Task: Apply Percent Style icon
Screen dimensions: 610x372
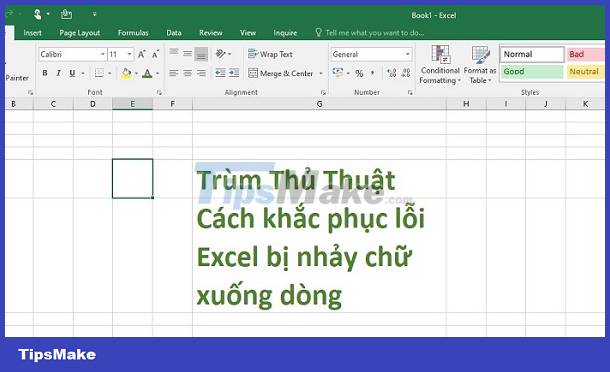Action: pos(359,73)
